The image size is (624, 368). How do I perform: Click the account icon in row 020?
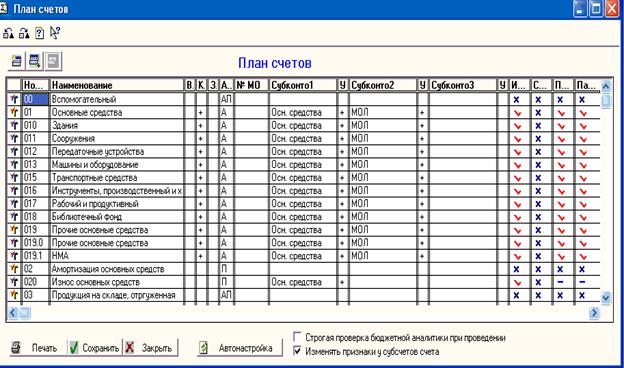(x=14, y=282)
